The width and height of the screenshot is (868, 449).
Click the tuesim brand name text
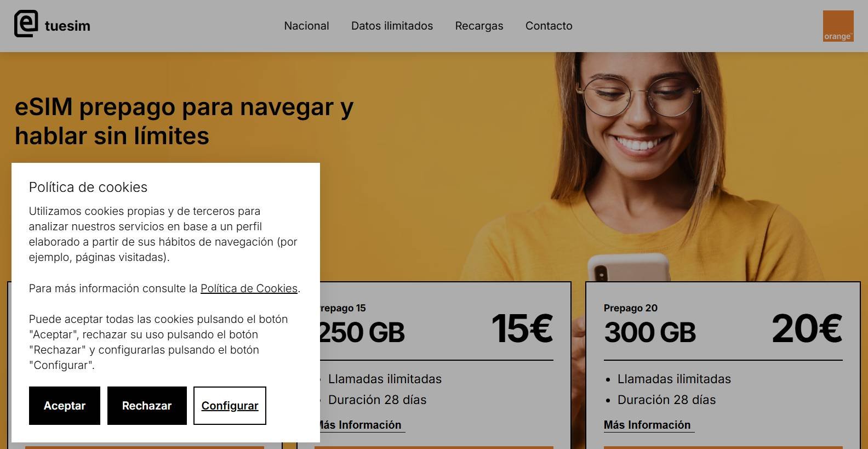pyautogui.click(x=67, y=26)
